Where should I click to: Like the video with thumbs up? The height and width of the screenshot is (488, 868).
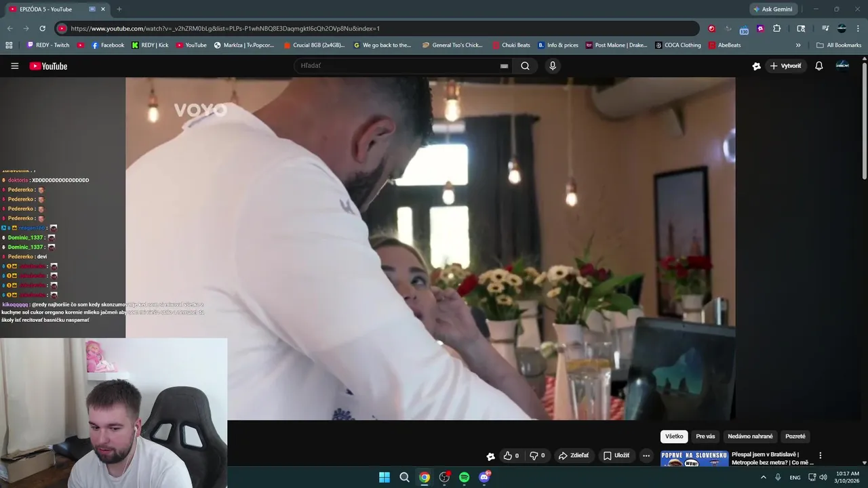[511, 455]
